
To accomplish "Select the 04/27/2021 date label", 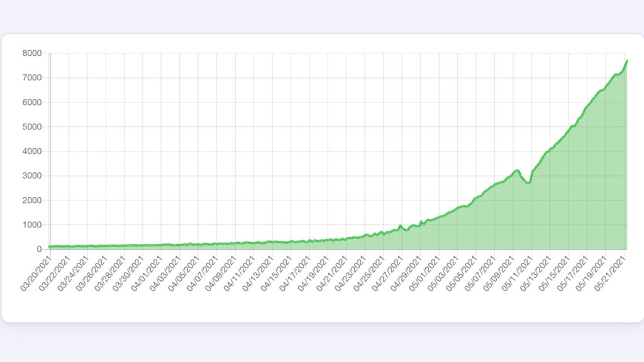I will point(387,273).
